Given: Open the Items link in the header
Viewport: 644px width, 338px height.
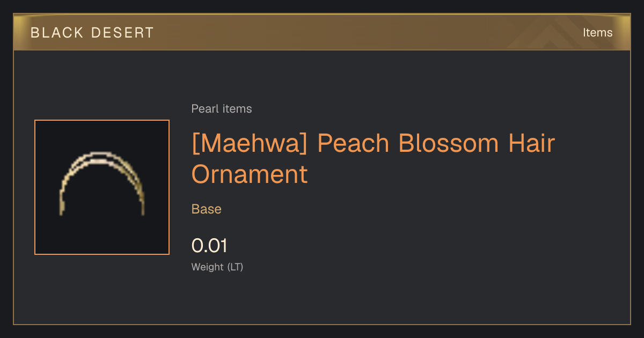Looking at the screenshot, I should tap(597, 33).
